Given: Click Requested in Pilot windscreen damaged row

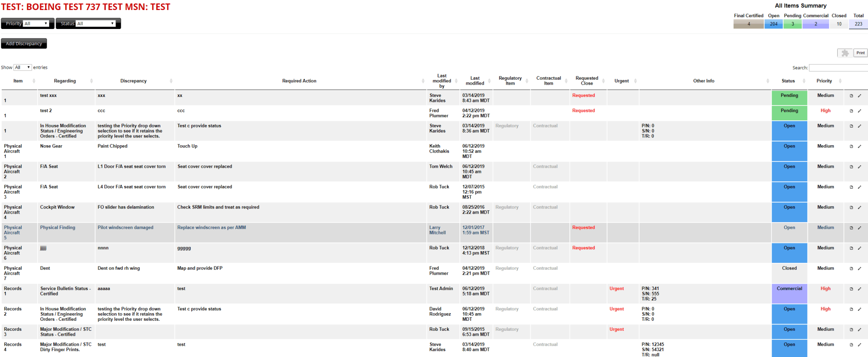Looking at the screenshot, I should [583, 228].
